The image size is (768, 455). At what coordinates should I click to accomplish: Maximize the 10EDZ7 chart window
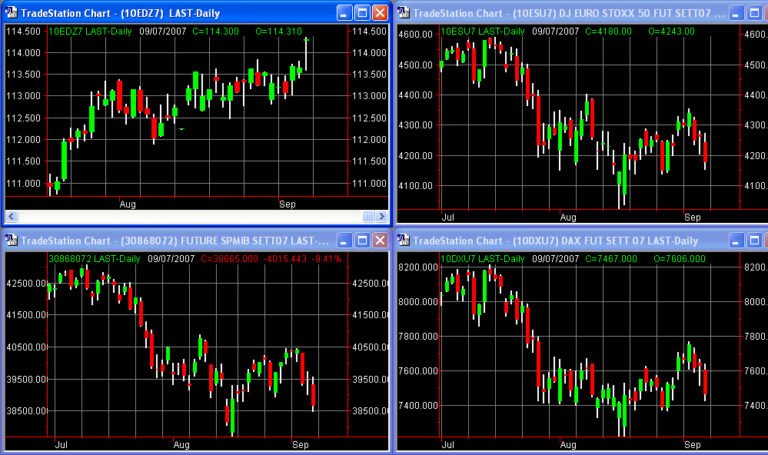tap(362, 12)
